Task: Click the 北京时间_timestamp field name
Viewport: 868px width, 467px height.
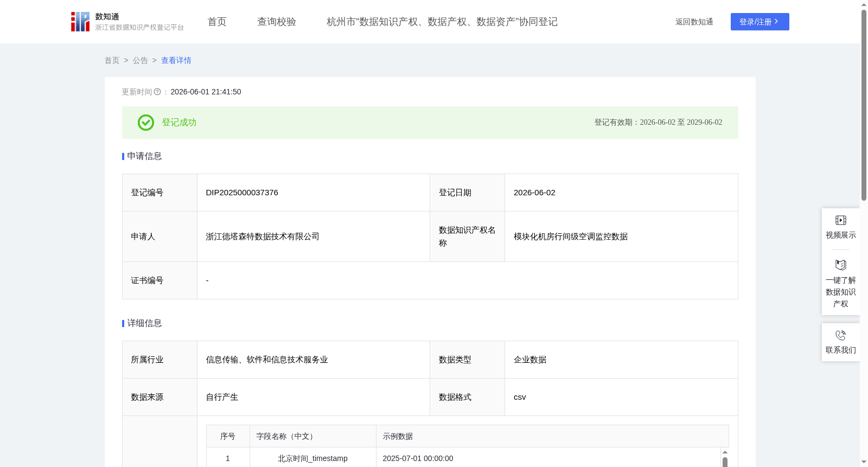Action: (x=313, y=458)
